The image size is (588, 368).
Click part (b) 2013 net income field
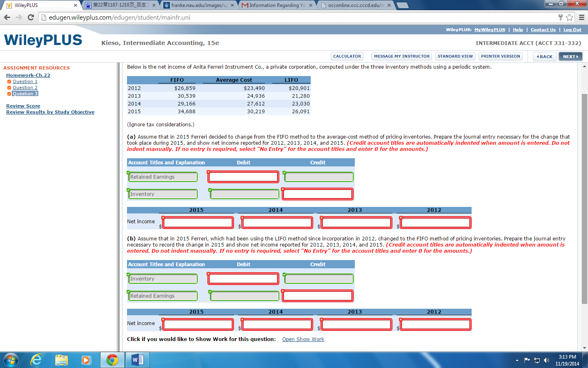(x=356, y=325)
